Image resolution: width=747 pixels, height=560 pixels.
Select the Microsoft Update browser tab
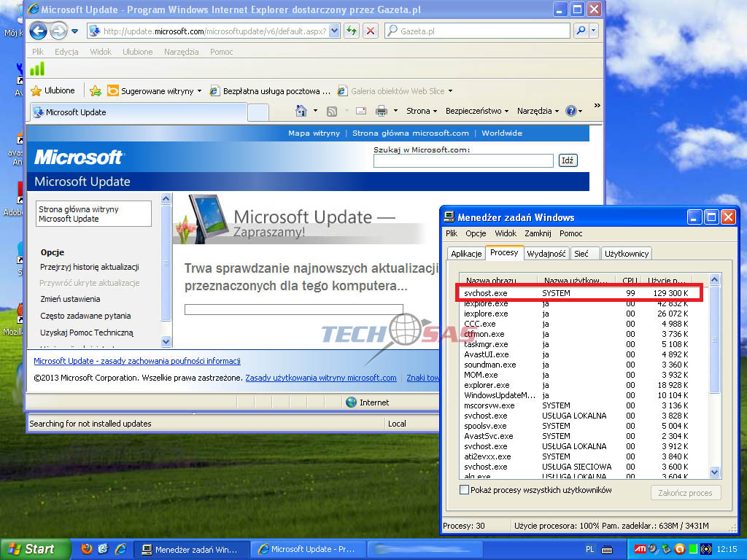click(x=138, y=112)
